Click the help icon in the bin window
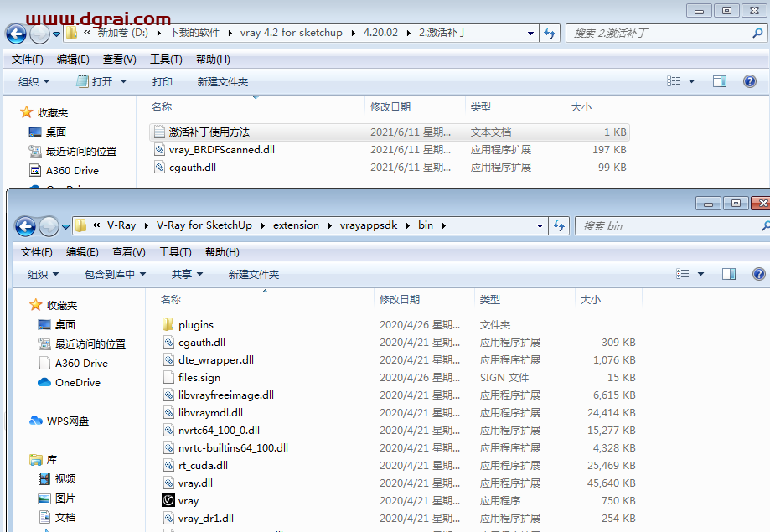This screenshot has height=532, width=770. click(759, 274)
